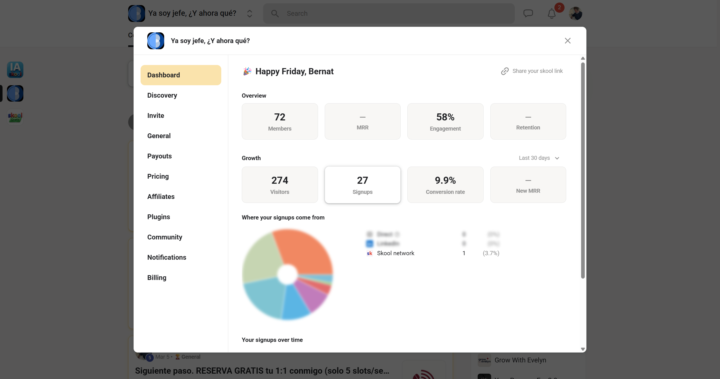720x379 pixels.
Task: Open the Last 30 days dropdown
Action: coord(539,158)
